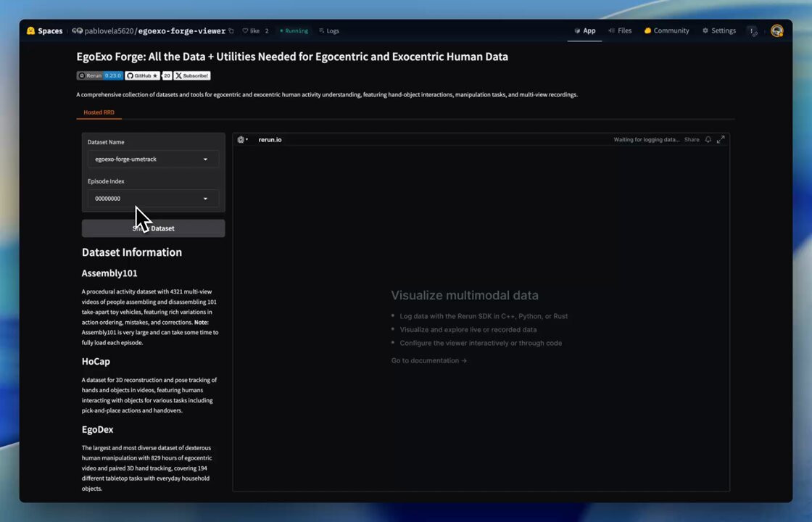Copy the space name with the clipboard icon
The height and width of the screenshot is (522, 812).
pos(231,31)
